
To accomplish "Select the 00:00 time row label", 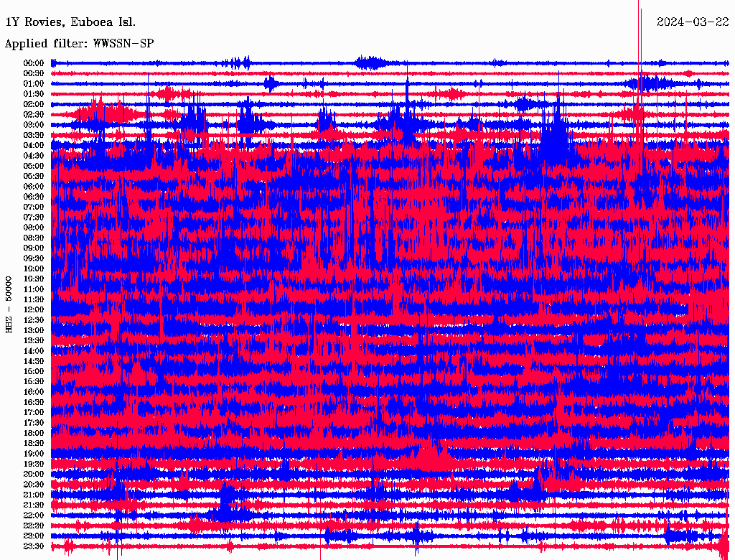I will (34, 63).
